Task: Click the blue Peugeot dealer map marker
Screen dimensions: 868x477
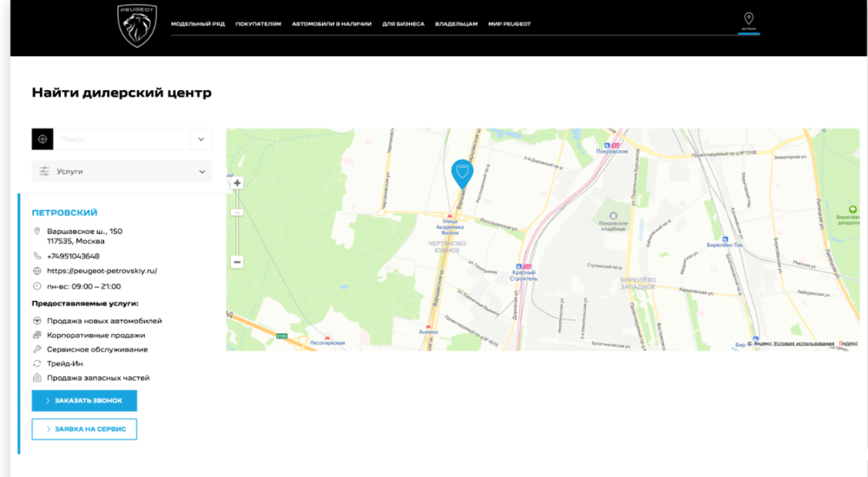Action: [463, 173]
